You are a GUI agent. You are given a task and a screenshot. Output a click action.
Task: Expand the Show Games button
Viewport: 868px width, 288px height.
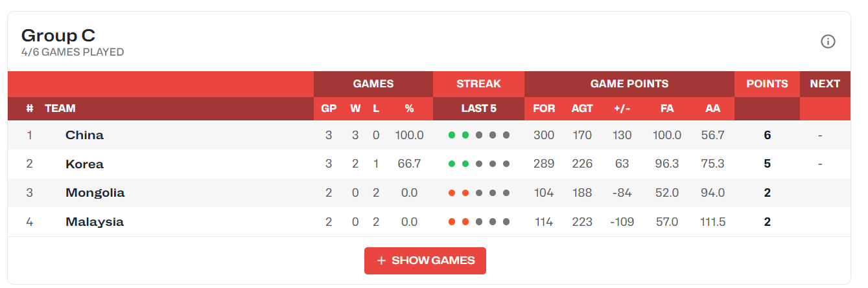click(x=425, y=261)
